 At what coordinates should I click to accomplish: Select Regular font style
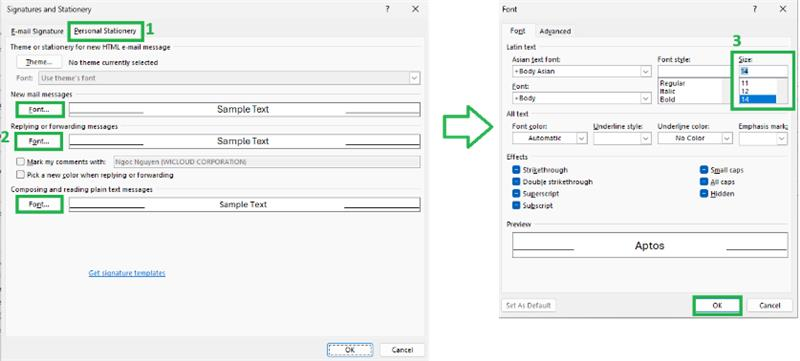pos(672,83)
